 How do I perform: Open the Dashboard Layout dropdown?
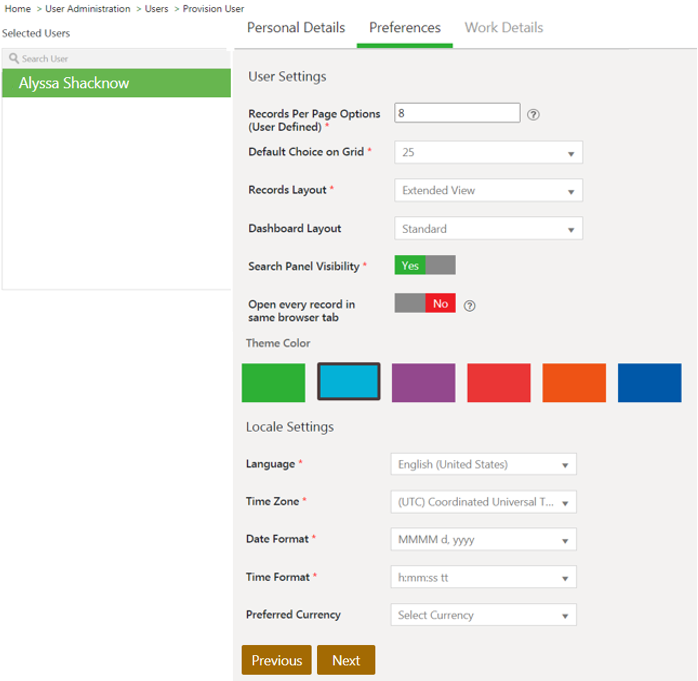488,229
